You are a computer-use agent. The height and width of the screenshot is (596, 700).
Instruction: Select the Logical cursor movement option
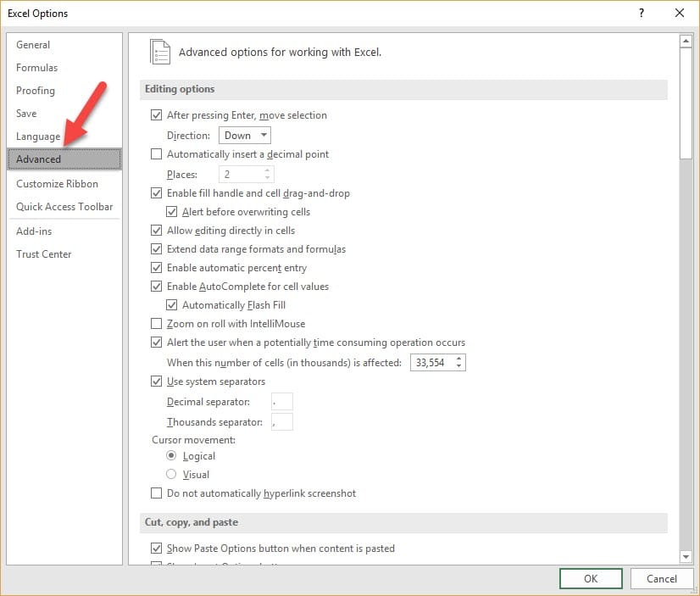(171, 456)
